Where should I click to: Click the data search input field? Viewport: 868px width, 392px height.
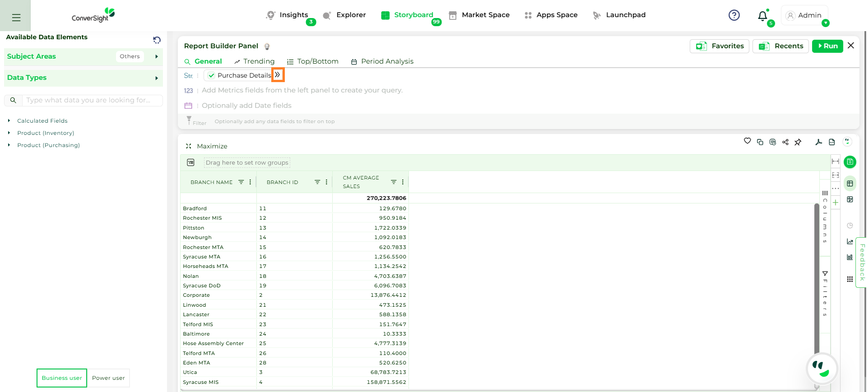click(x=92, y=100)
